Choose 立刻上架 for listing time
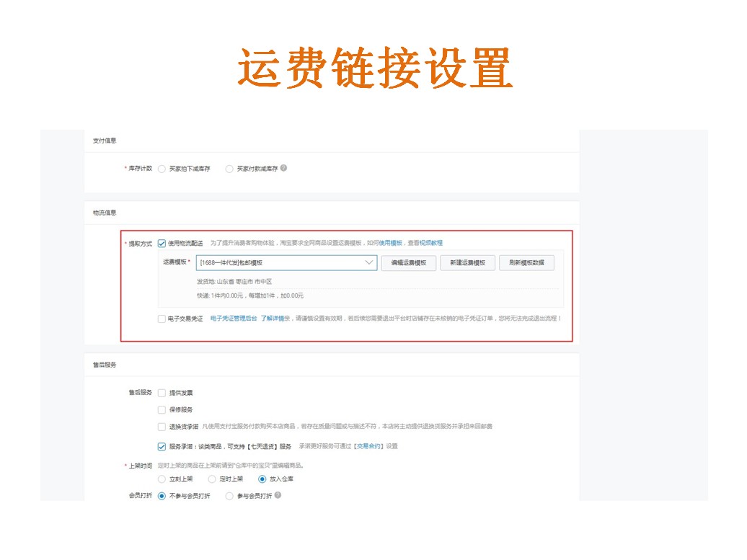Viewport: 747px width, 560px height. click(x=162, y=479)
